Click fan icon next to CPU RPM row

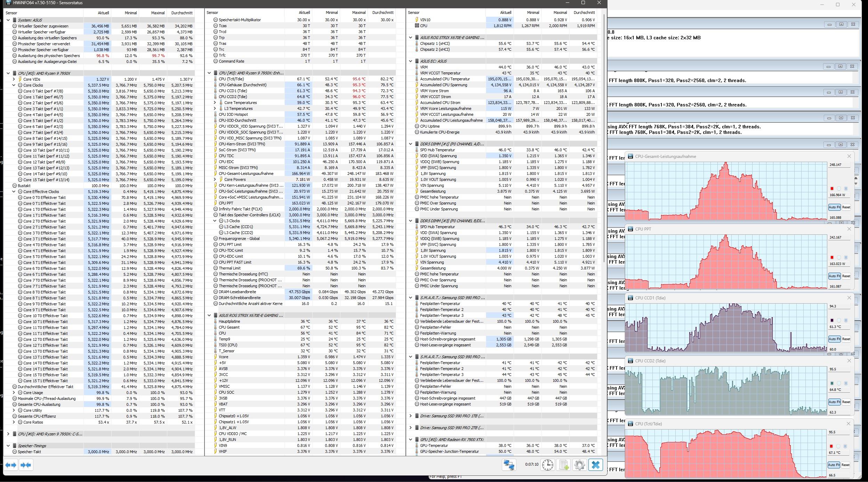(417, 26)
